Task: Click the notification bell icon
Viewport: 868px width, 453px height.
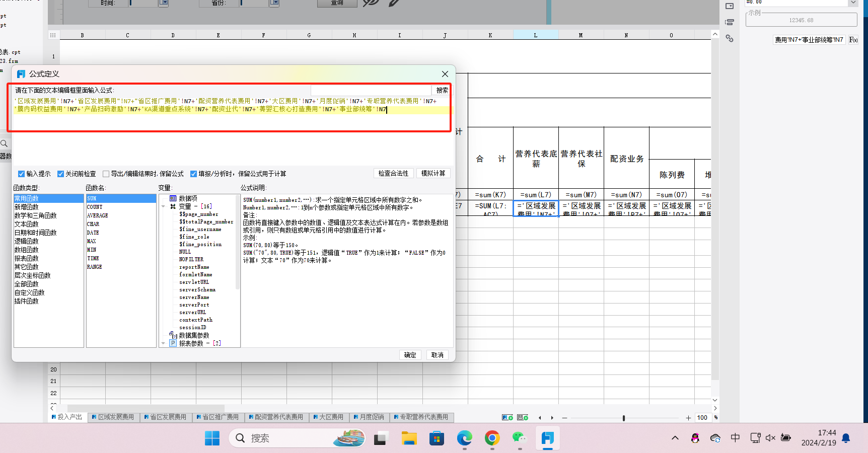Action: (x=846, y=438)
